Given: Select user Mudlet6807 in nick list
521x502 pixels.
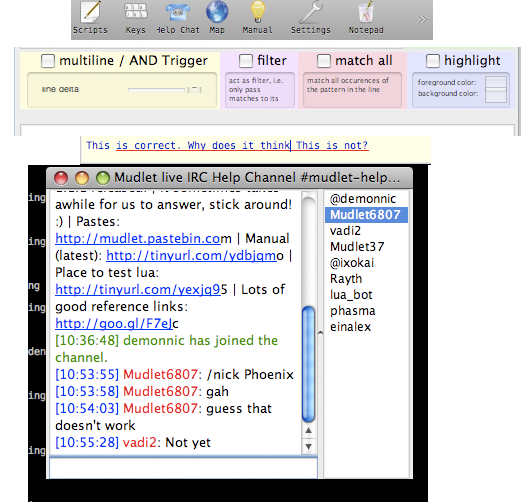Looking at the screenshot, I should 366,215.
